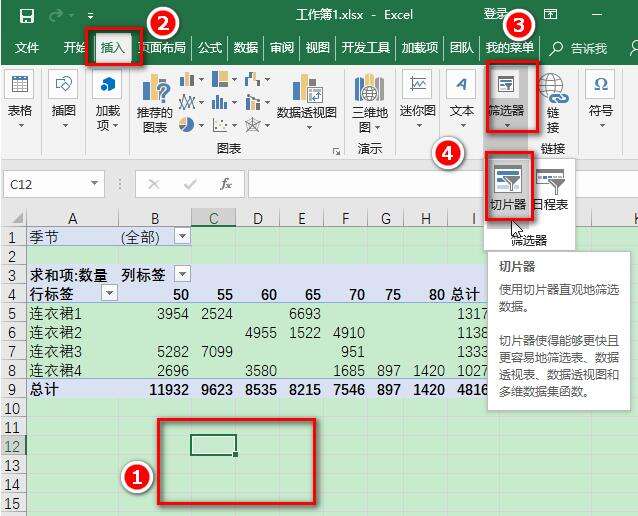Switch to the 审阅 tab
Screen dimensions: 638x516
tap(282, 48)
